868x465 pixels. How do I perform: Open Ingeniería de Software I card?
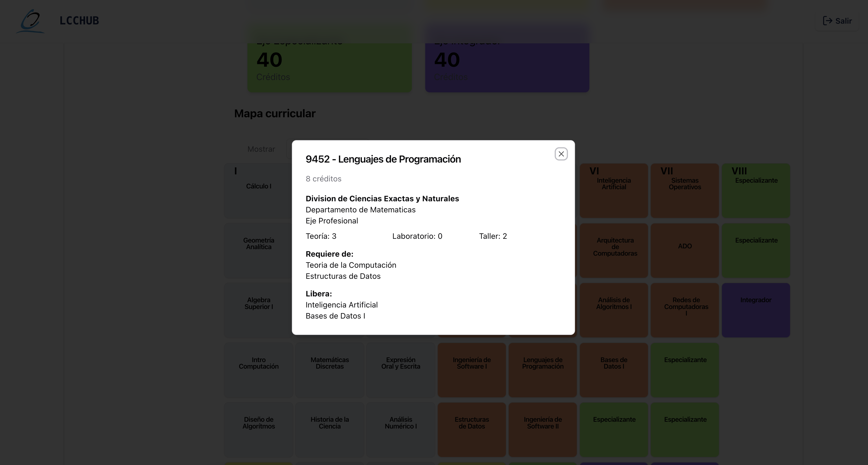click(x=472, y=370)
